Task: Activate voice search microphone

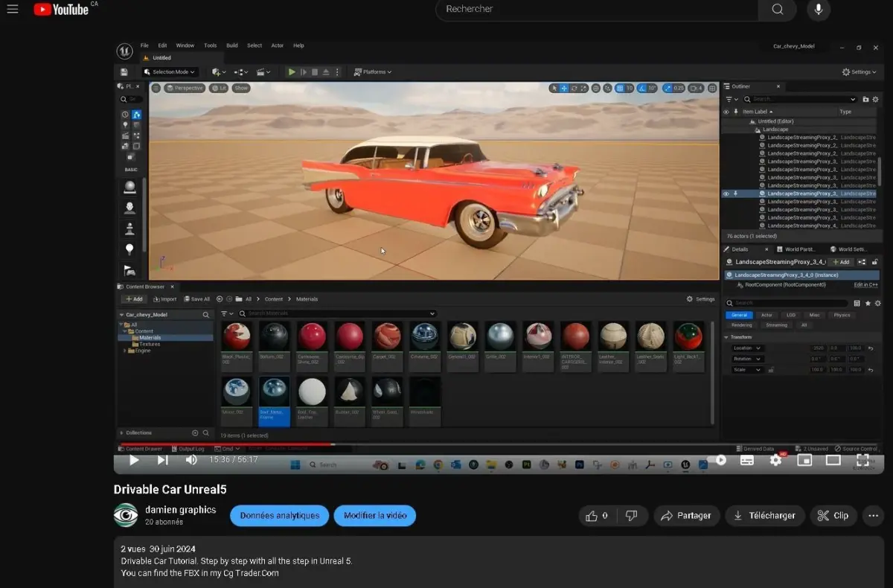Action: (x=819, y=9)
